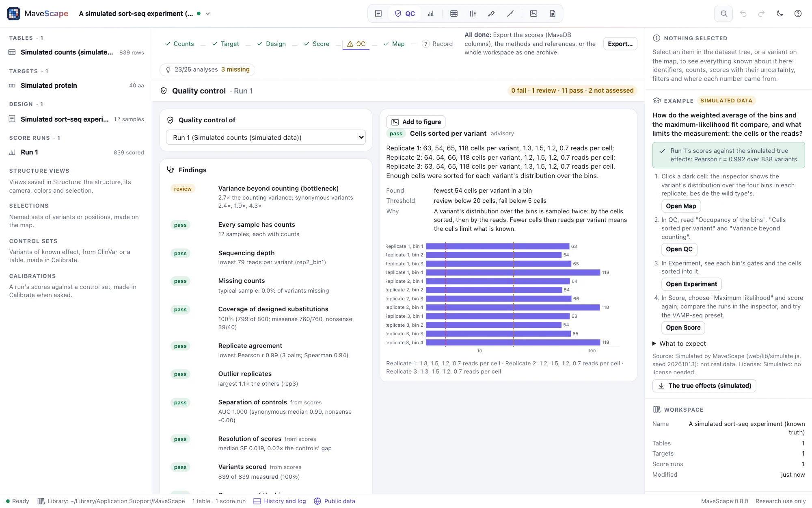Open the 'History and log' link
The image size is (812, 508).
280,501
